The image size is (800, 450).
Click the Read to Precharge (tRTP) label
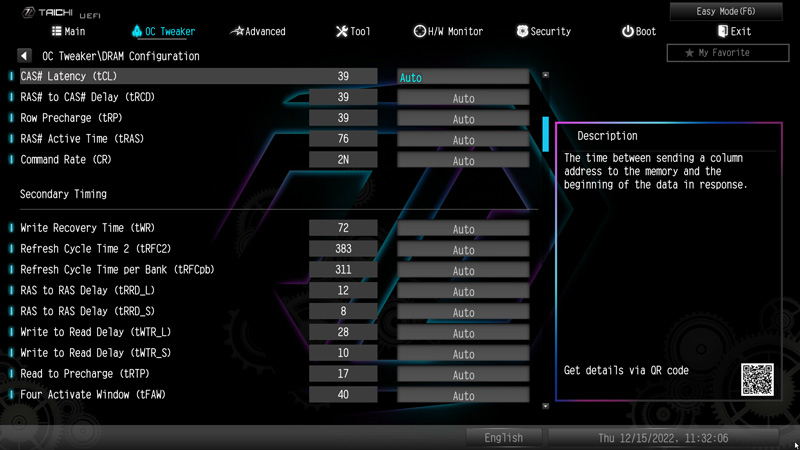coord(85,374)
